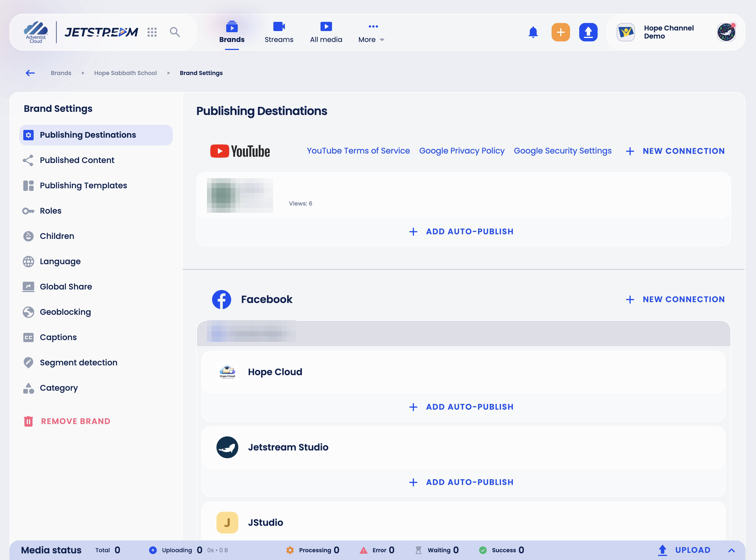Open Global Share settings

coord(96,287)
